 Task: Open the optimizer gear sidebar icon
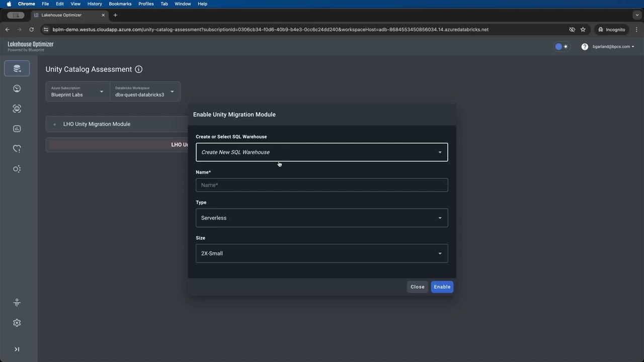17,169
